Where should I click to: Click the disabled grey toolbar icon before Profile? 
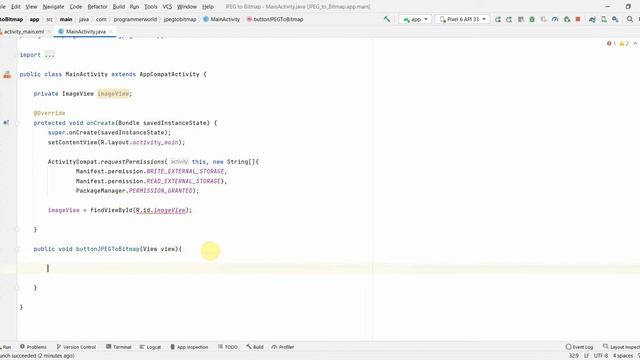[x=543, y=19]
